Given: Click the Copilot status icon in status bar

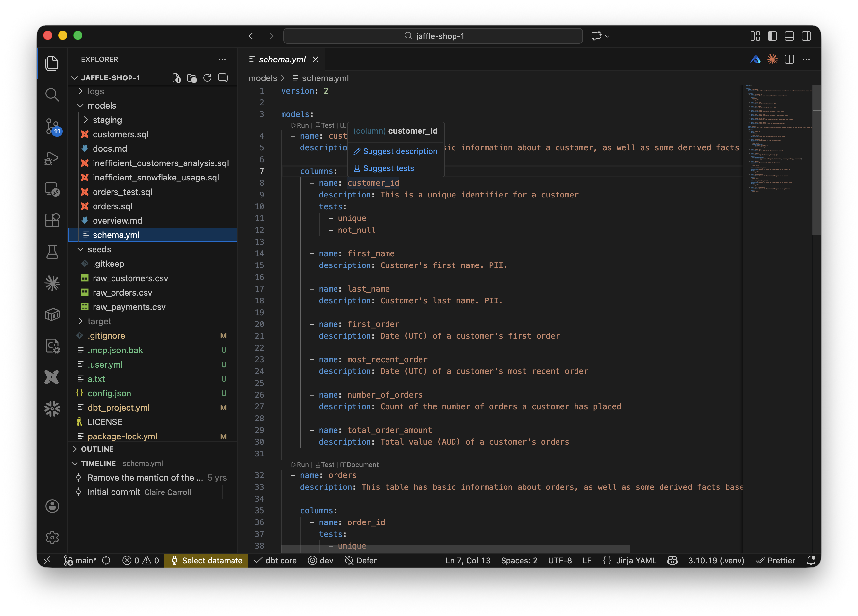Looking at the screenshot, I should (x=672, y=560).
